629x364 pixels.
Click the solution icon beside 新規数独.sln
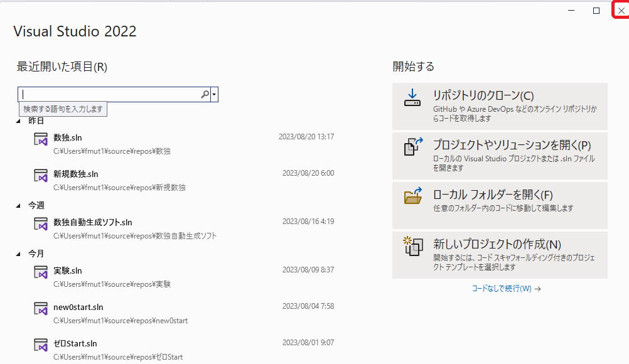pos(41,176)
